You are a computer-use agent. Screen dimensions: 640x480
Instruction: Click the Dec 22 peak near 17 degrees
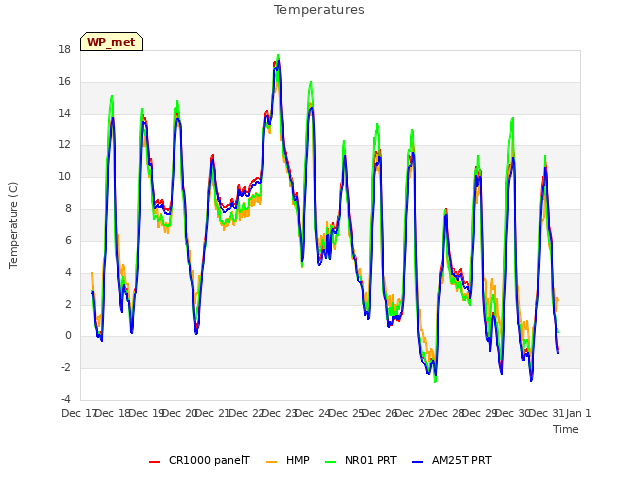click(278, 57)
